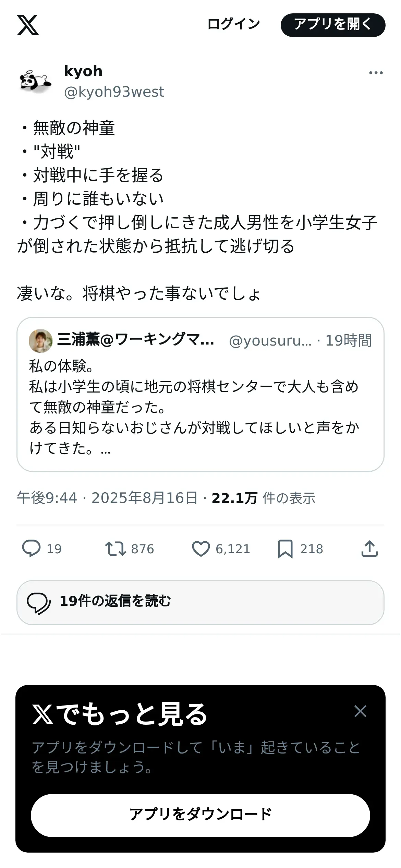401x868 pixels.
Task: Toggle the bookmark icon with 218
Action: [285, 548]
